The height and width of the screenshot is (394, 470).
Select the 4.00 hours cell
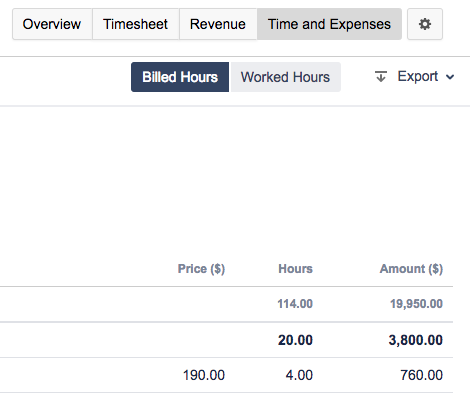[299, 375]
